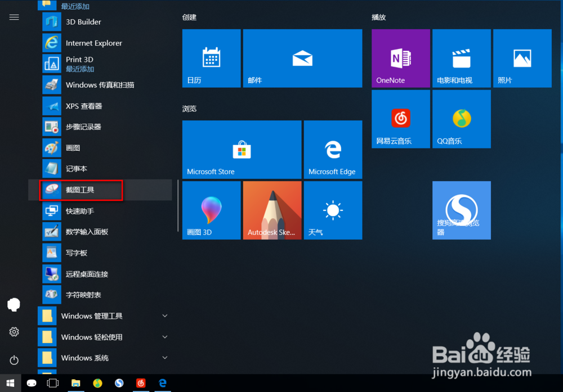This screenshot has width=563, height=392.
Task: Click the Windows Start button on taskbar
Action: coord(10,383)
